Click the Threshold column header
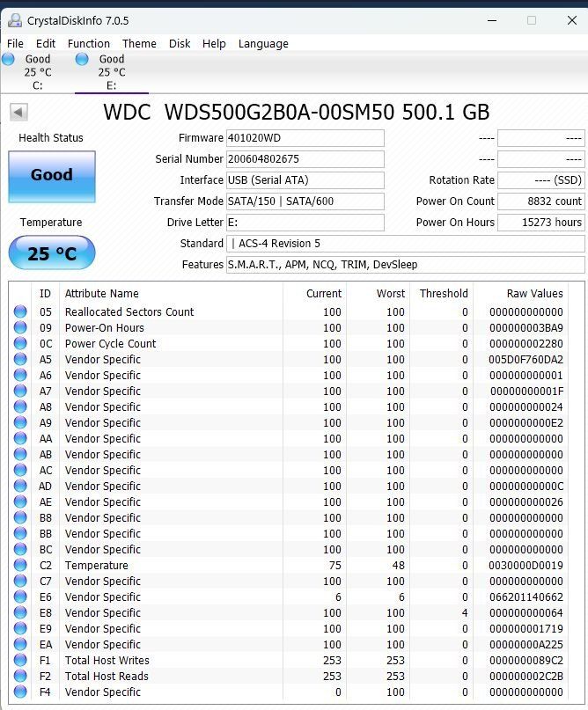 click(442, 294)
